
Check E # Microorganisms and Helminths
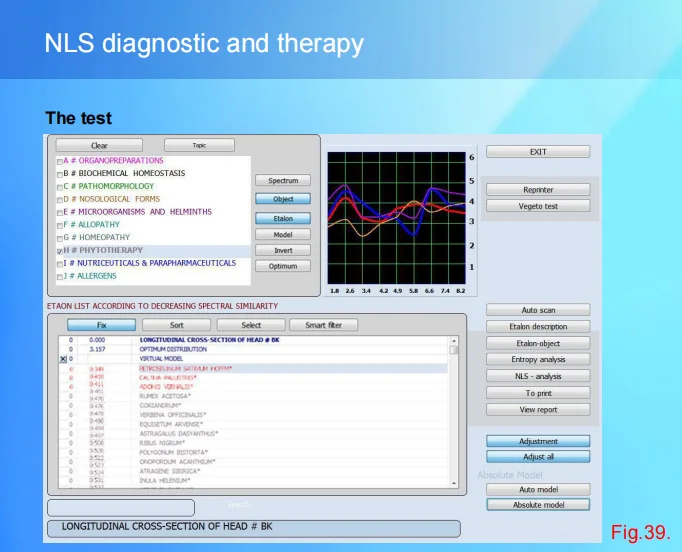pos(60,213)
